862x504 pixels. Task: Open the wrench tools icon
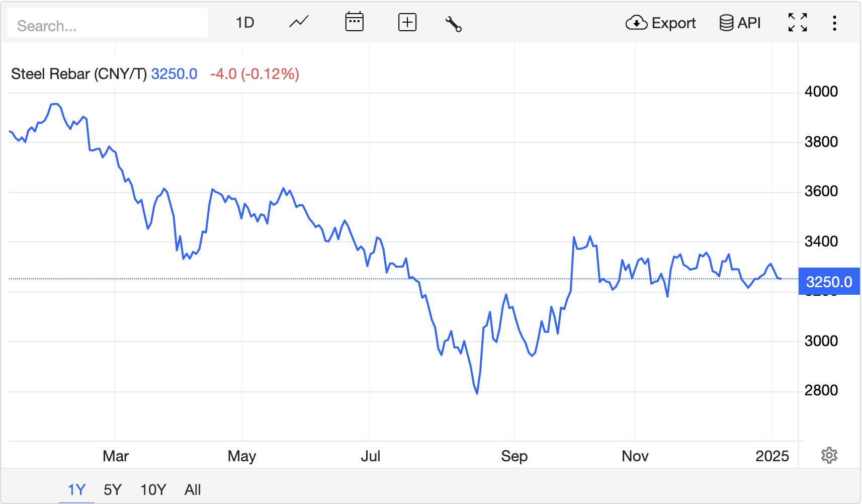453,24
